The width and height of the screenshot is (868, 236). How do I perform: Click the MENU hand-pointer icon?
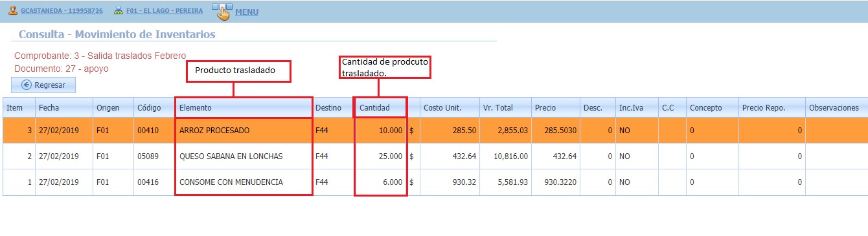pyautogui.click(x=222, y=12)
